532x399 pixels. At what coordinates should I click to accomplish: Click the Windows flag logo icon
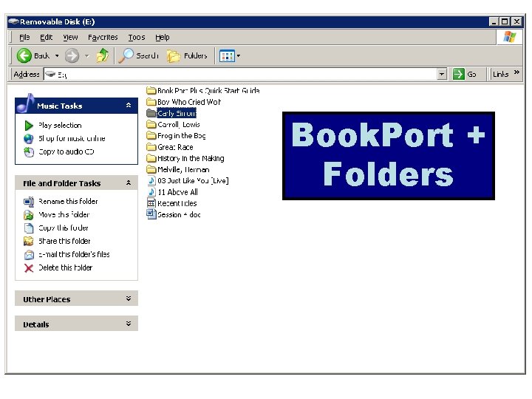click(x=510, y=37)
